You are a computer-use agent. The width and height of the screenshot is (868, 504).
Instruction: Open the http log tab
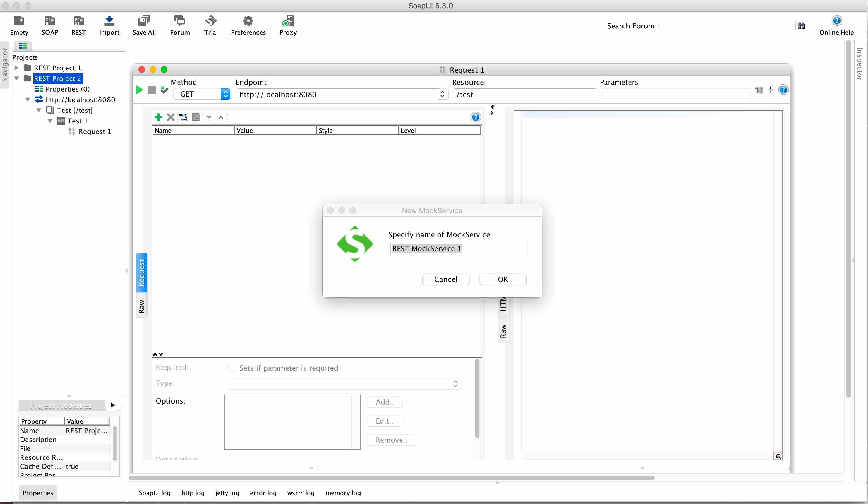point(193,493)
